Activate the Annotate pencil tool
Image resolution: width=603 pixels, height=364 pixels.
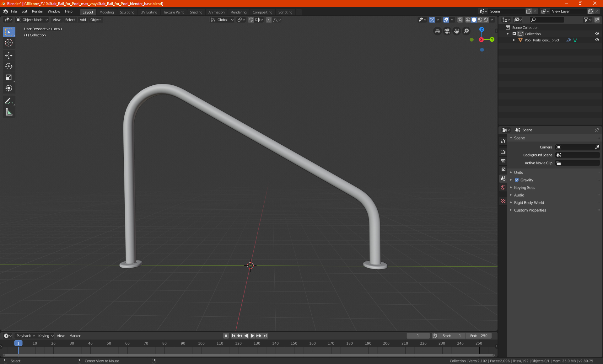click(9, 101)
